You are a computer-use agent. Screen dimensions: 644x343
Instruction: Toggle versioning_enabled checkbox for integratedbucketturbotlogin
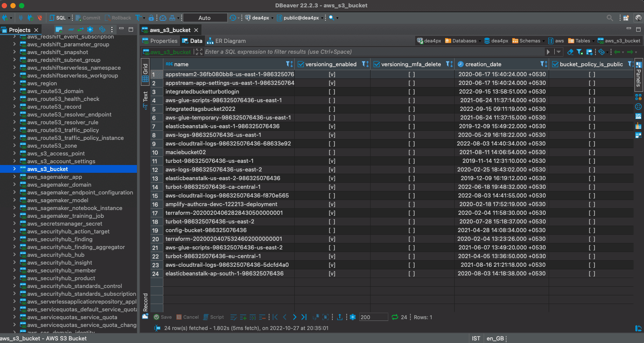tap(332, 91)
